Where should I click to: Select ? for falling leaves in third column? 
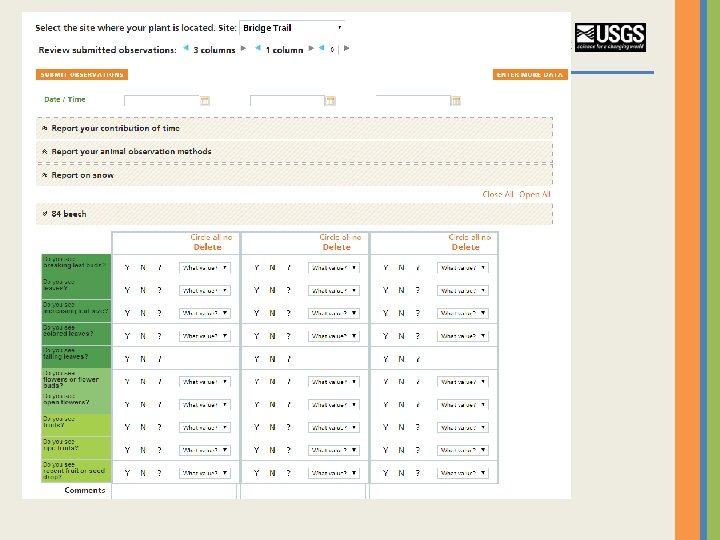click(x=417, y=359)
